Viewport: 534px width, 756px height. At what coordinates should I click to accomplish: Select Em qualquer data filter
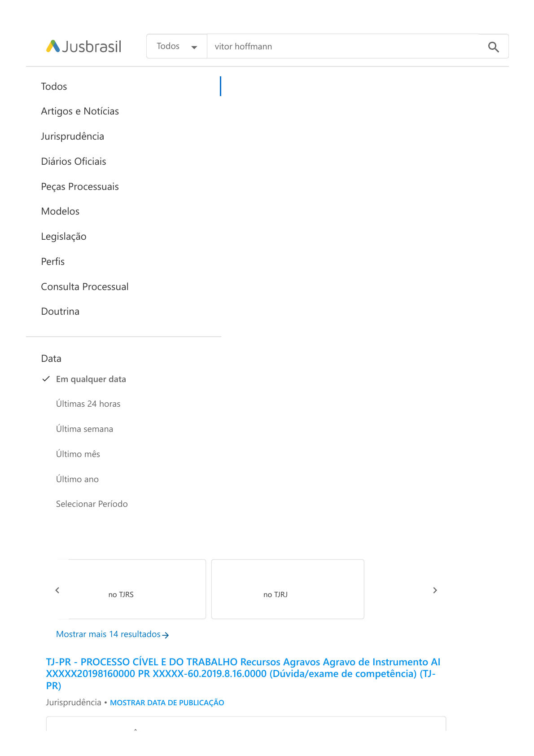(91, 379)
